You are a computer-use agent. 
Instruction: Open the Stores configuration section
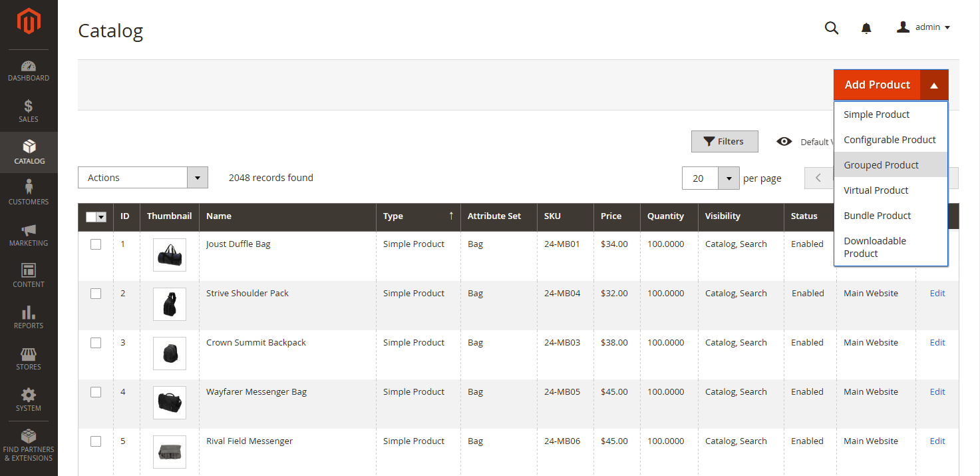pyautogui.click(x=29, y=359)
